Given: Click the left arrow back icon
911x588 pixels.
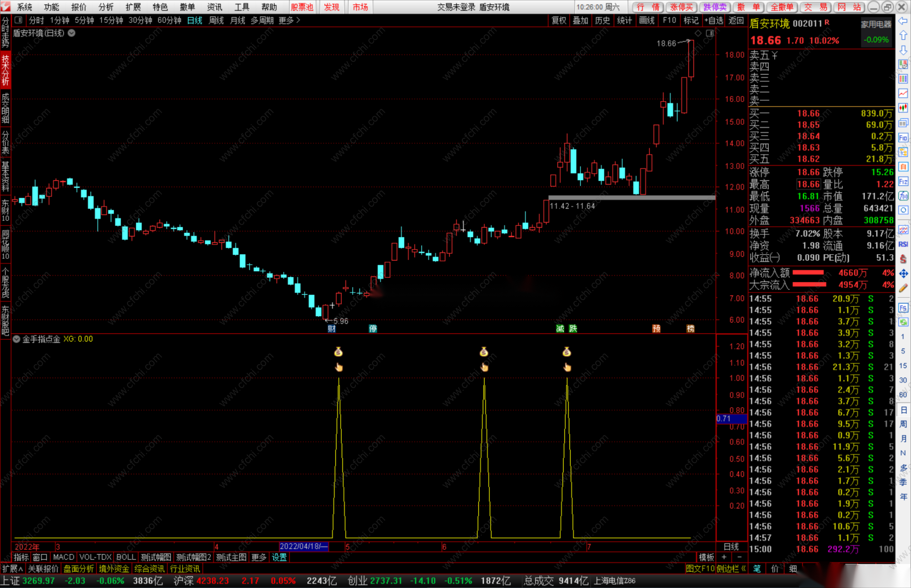Looking at the screenshot, I should [903, 21].
